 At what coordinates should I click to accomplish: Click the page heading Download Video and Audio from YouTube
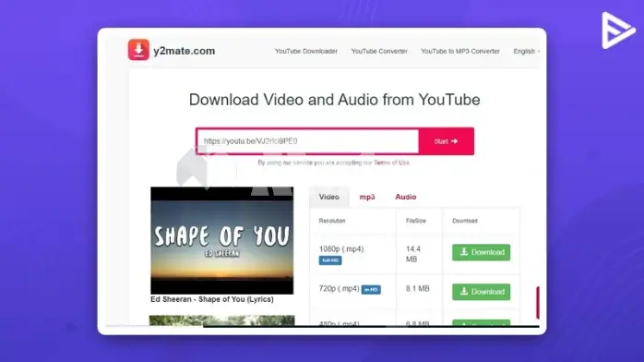tap(334, 100)
